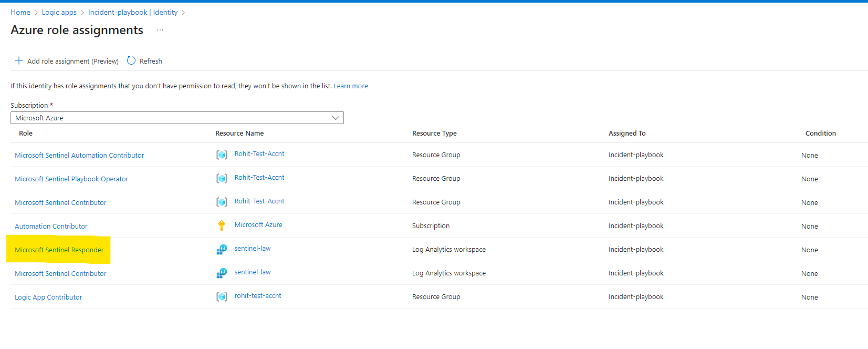Click the Subscription resource type cell
The height and width of the screenshot is (349, 868).
[431, 225]
